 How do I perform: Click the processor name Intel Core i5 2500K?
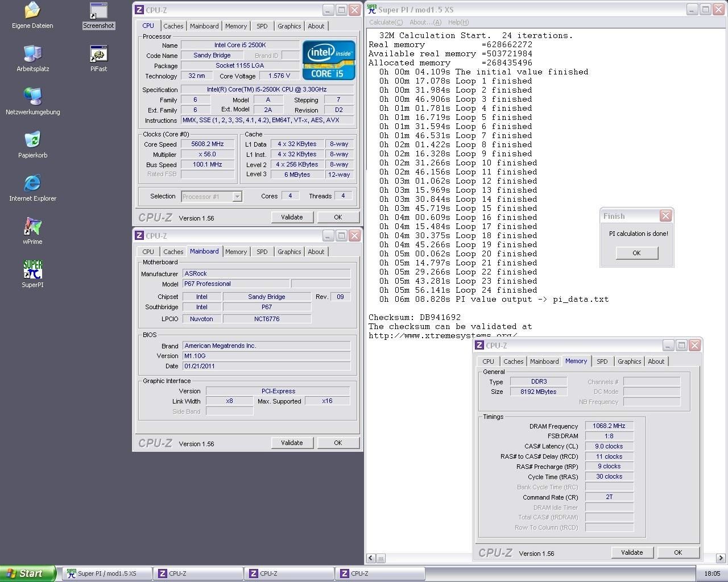(240, 45)
